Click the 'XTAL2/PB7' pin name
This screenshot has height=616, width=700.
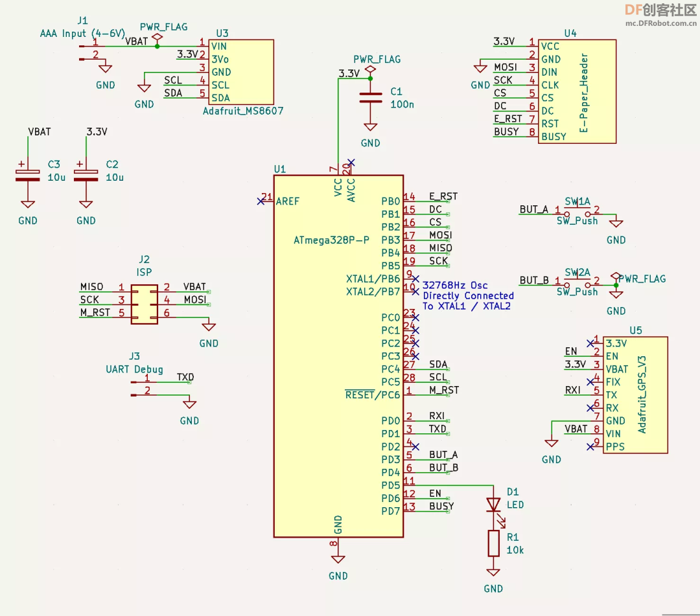point(373,291)
